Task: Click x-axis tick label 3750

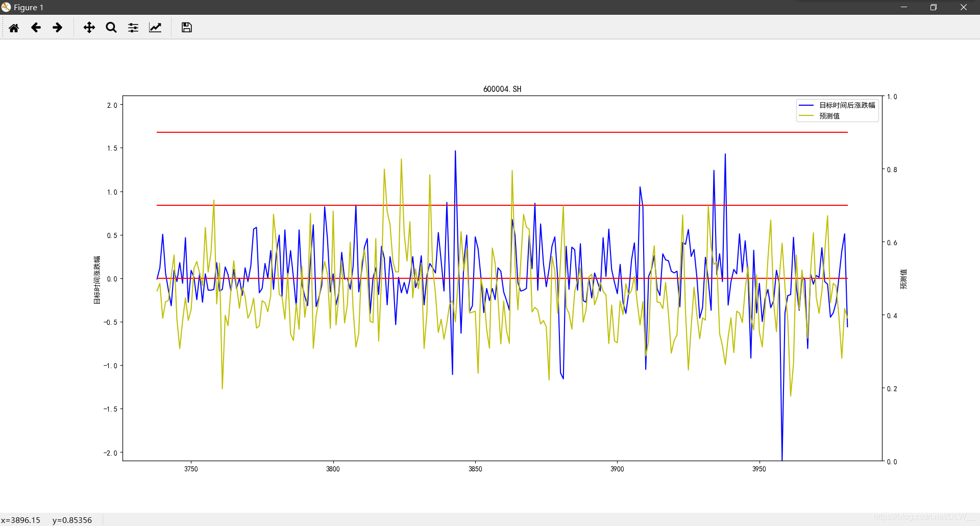Action: (191, 469)
